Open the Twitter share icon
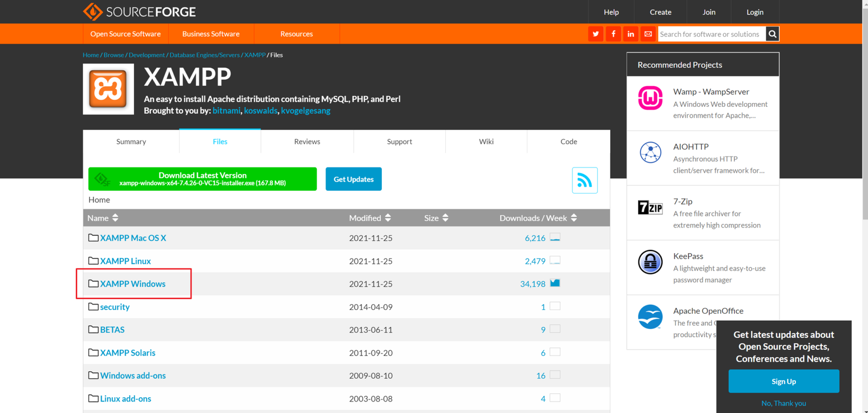Viewport: 868px width, 413px height. point(596,34)
